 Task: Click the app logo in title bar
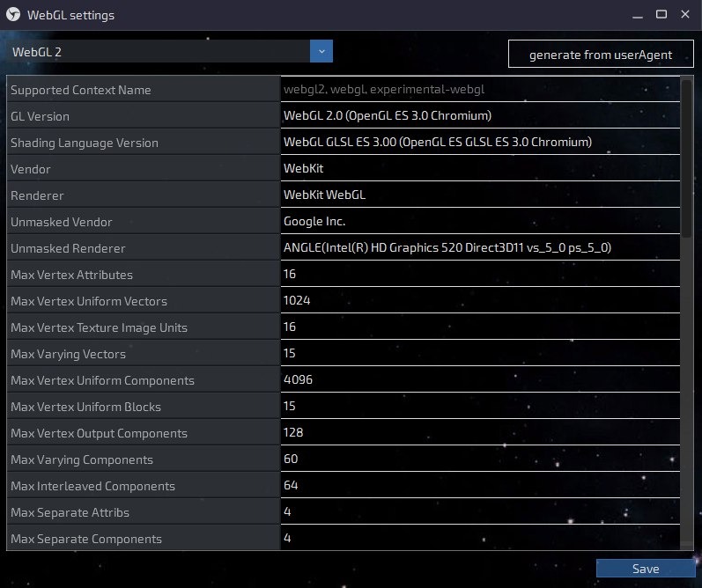pos(13,15)
